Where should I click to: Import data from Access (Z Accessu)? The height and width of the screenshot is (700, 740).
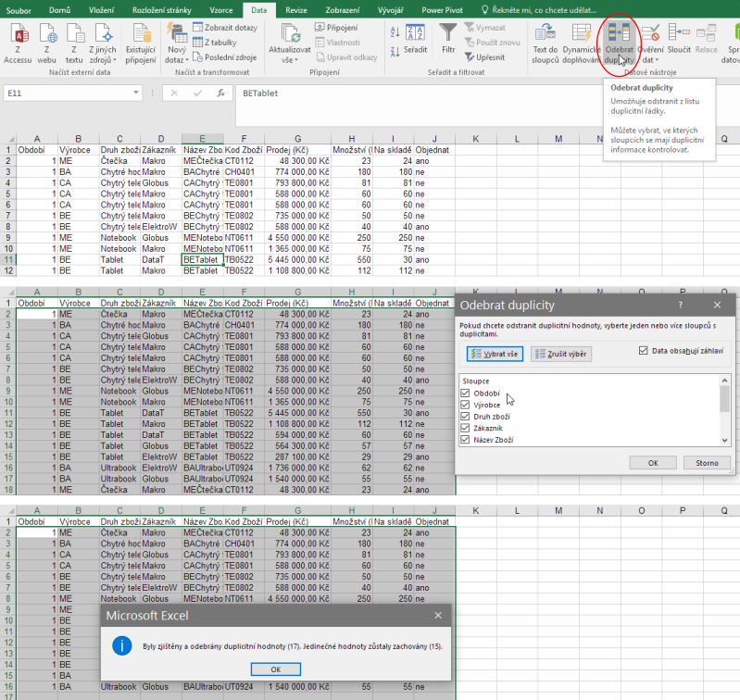click(x=18, y=44)
